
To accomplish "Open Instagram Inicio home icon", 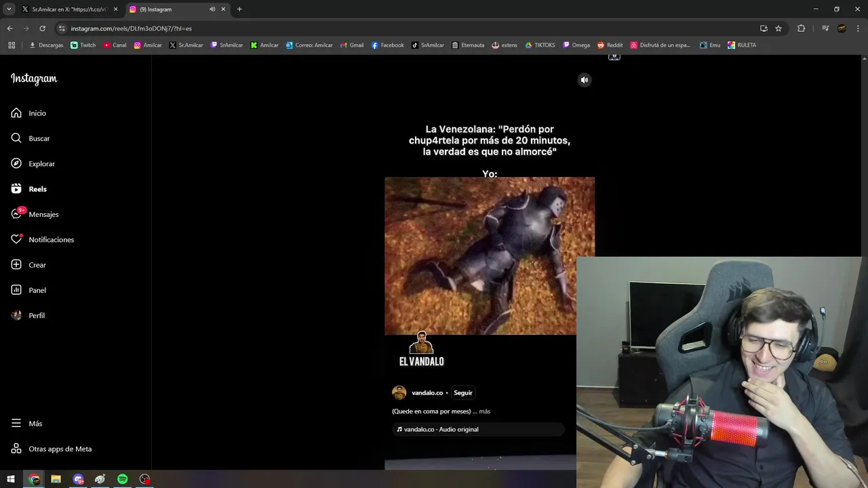I will [16, 113].
